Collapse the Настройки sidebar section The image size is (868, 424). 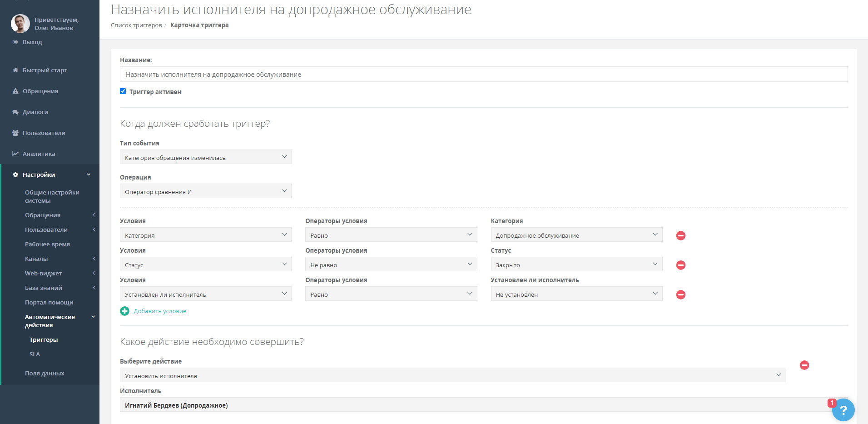pyautogui.click(x=89, y=175)
